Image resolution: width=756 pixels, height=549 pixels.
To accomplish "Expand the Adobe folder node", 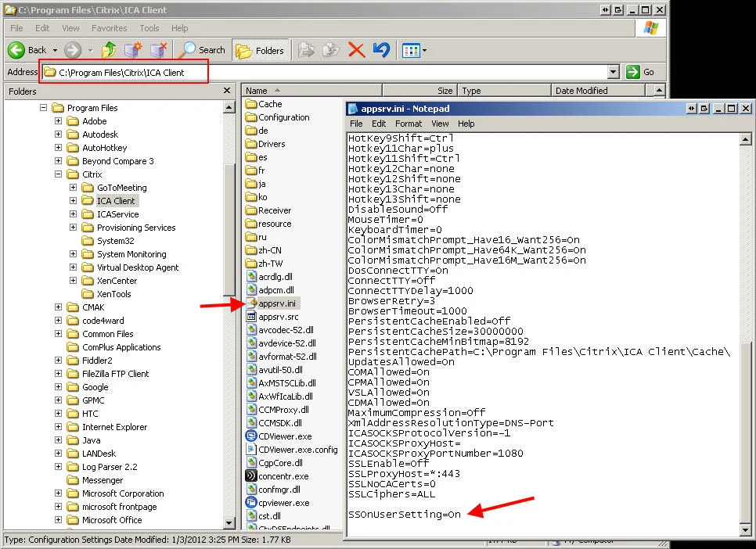I will coord(59,121).
